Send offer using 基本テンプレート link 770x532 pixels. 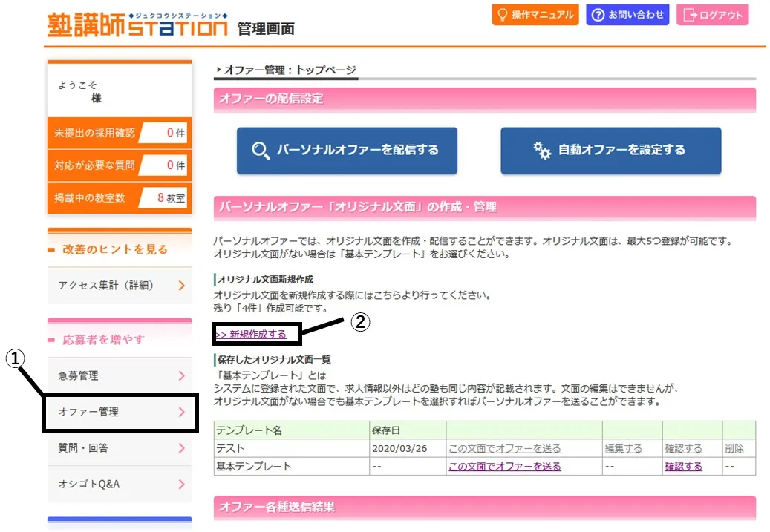(505, 467)
